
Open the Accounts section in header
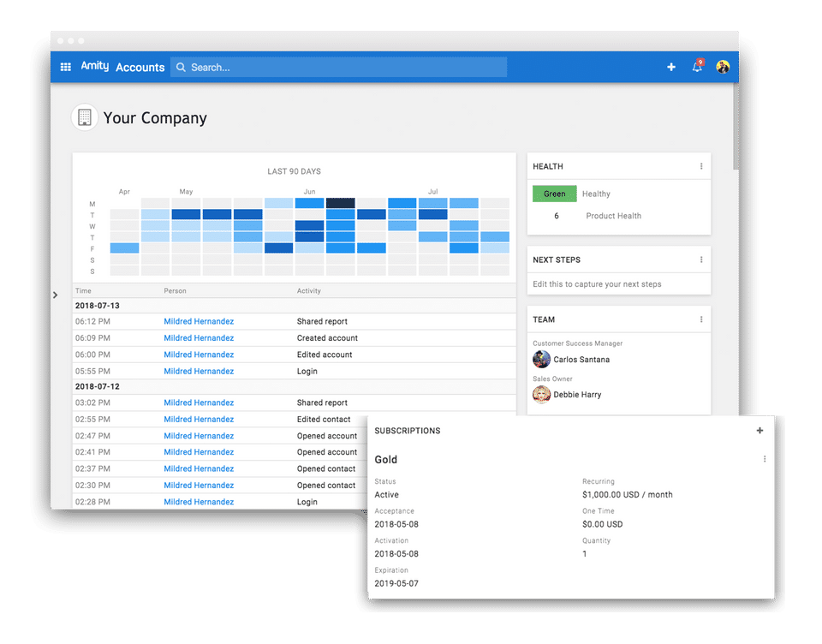[140, 67]
